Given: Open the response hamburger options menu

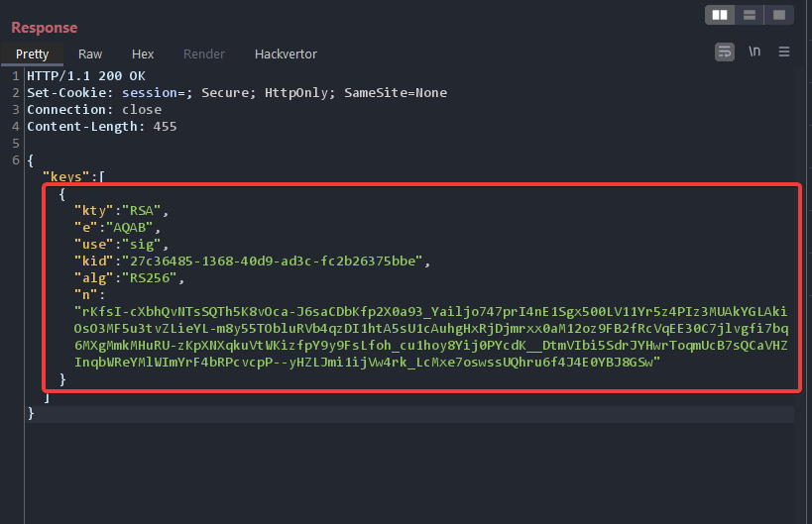Looking at the screenshot, I should pyautogui.click(x=784, y=52).
